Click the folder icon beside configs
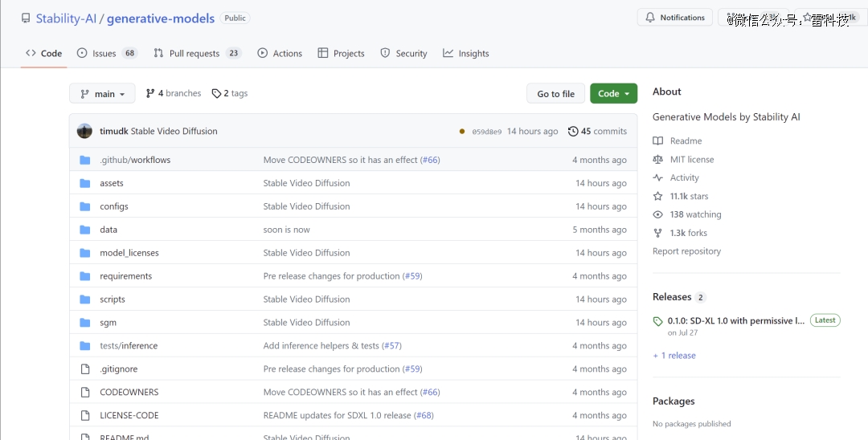Viewport: 868px width, 440px height. 84,206
